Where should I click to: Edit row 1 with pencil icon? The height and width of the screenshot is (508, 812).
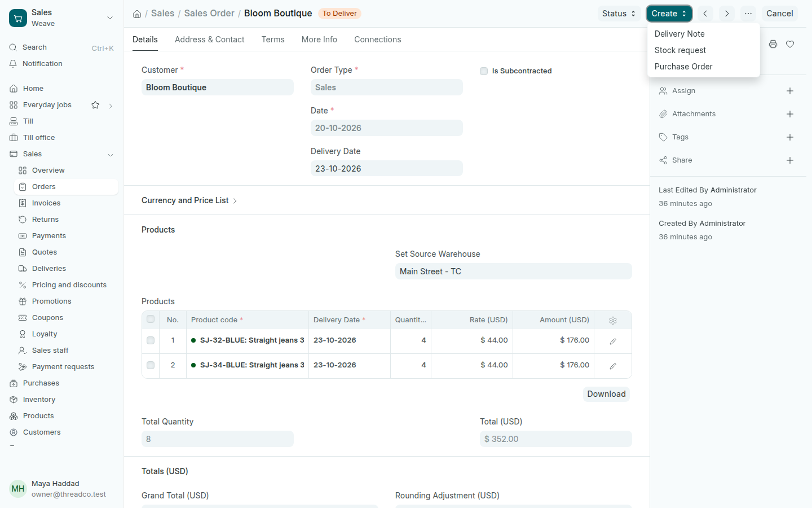[x=613, y=341]
